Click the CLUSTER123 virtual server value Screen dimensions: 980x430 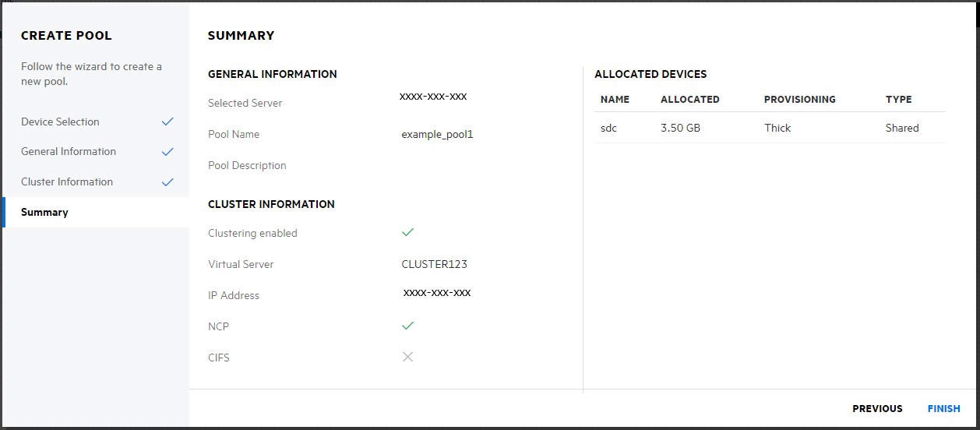point(434,264)
